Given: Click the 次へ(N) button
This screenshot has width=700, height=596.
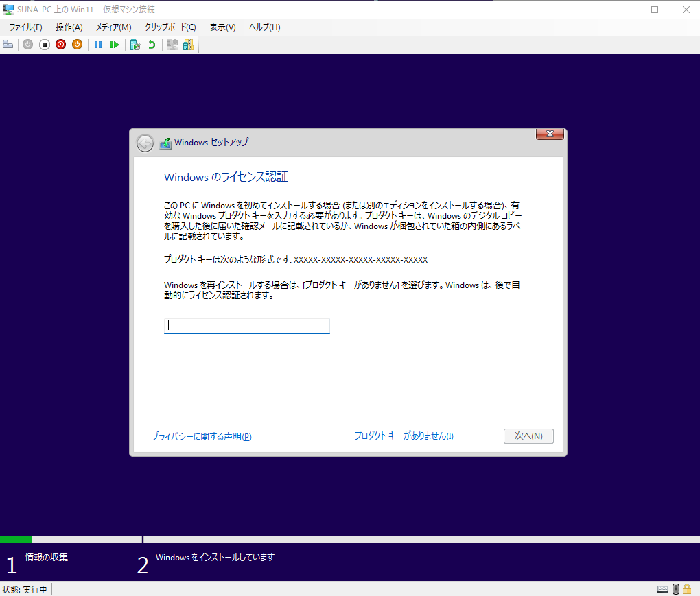Looking at the screenshot, I should pyautogui.click(x=528, y=436).
